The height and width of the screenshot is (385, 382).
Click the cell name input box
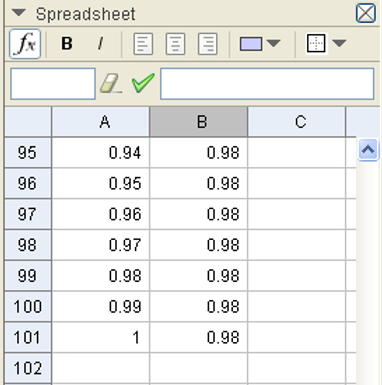coord(53,84)
